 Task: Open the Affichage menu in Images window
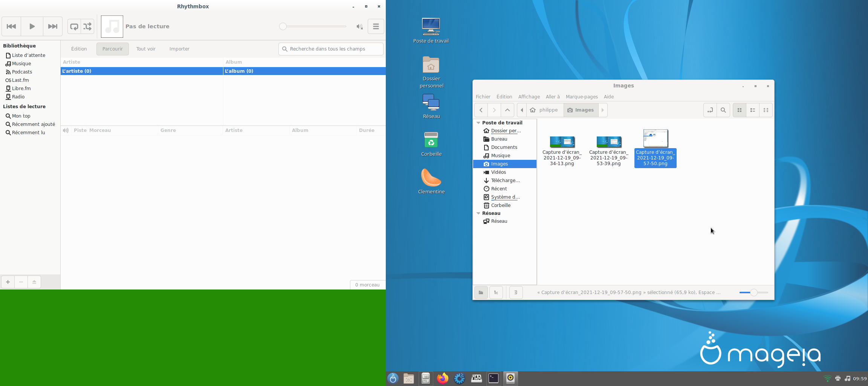click(529, 97)
